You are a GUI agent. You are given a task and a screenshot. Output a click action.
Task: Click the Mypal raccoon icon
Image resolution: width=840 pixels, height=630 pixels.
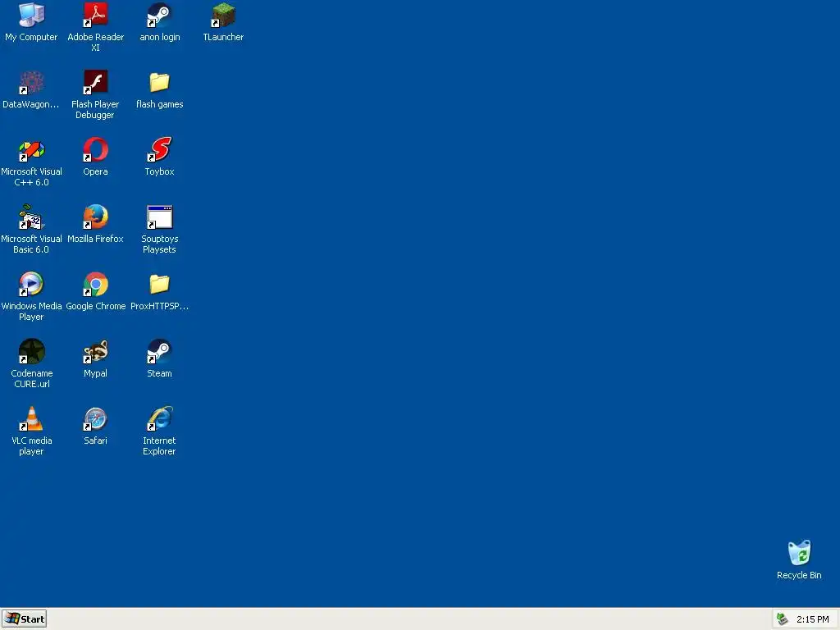pos(96,351)
